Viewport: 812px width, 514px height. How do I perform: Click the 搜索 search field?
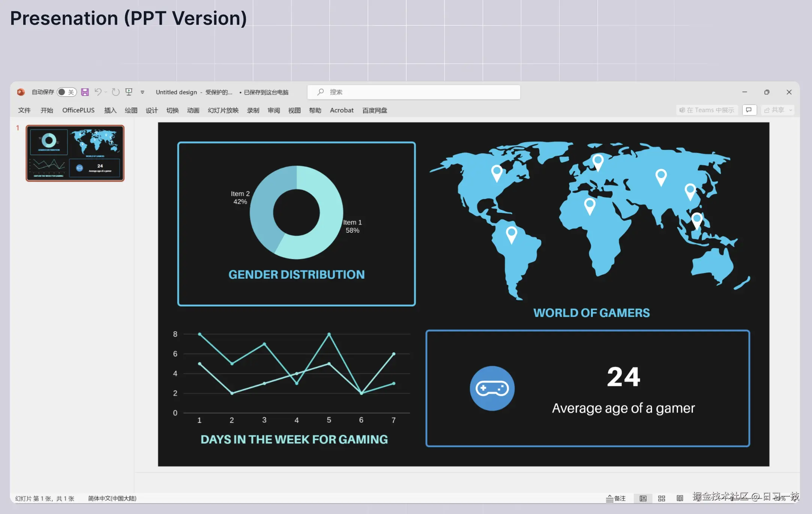pos(413,92)
